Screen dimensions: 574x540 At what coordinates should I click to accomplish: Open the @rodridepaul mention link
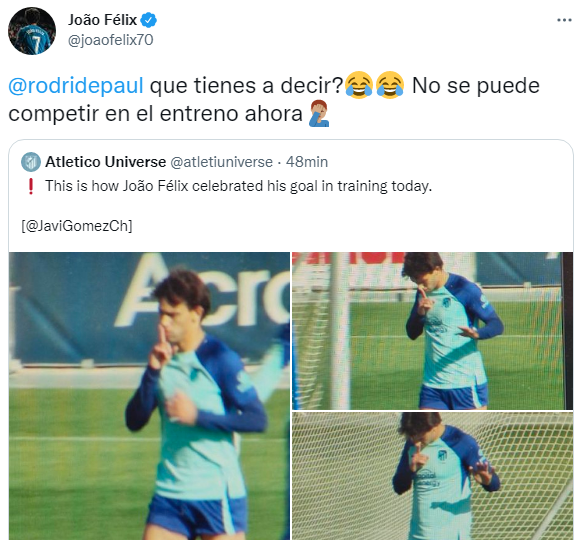76,86
